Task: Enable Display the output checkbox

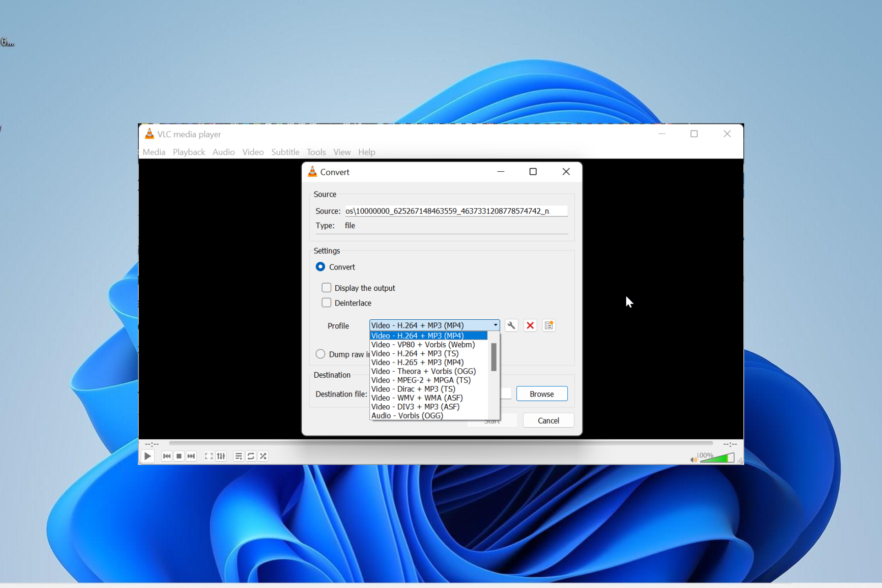Action: click(327, 288)
